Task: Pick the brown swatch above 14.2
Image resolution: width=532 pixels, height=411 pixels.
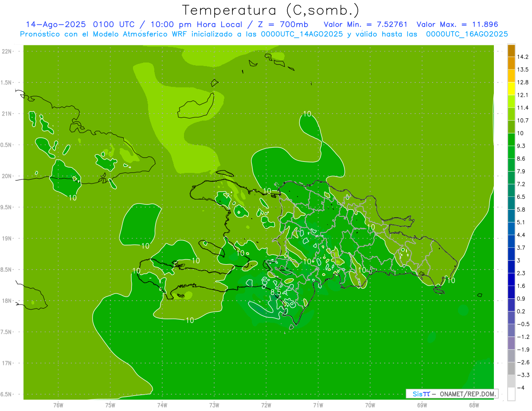Action: point(511,51)
